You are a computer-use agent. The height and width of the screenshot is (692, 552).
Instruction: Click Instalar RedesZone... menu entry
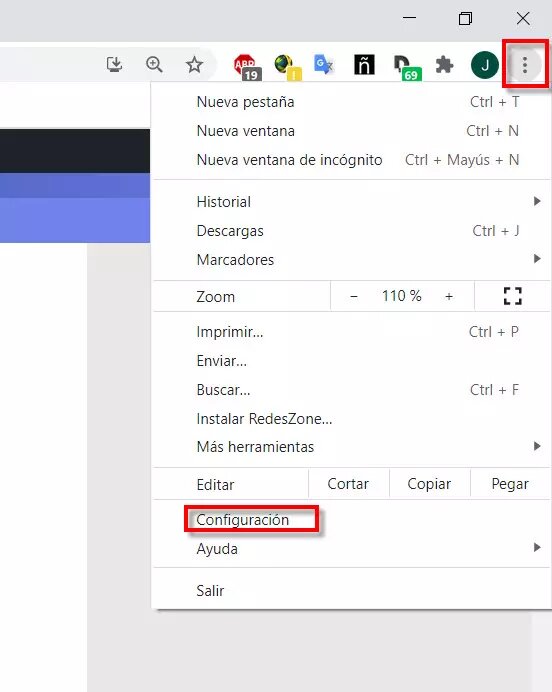pyautogui.click(x=352, y=418)
